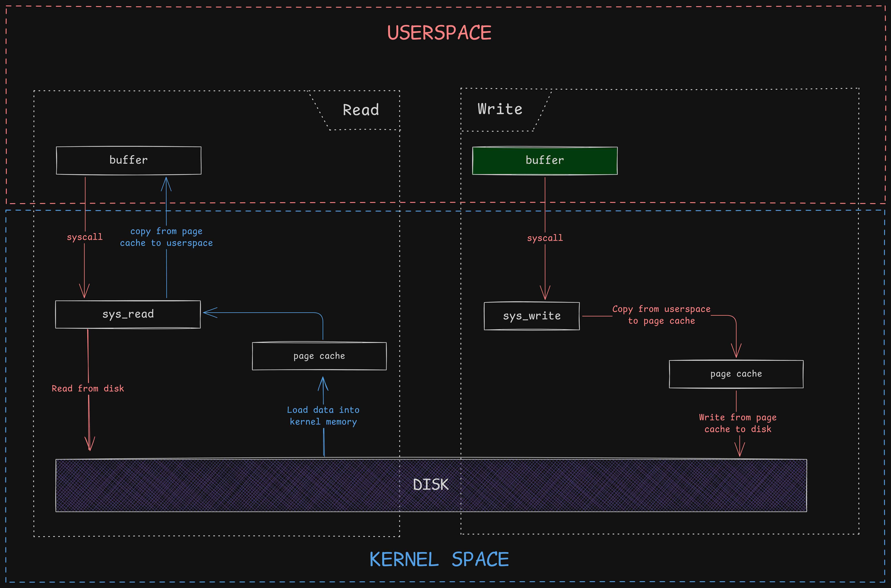Click the green buffer box
The height and width of the screenshot is (588, 891).
pos(544,161)
